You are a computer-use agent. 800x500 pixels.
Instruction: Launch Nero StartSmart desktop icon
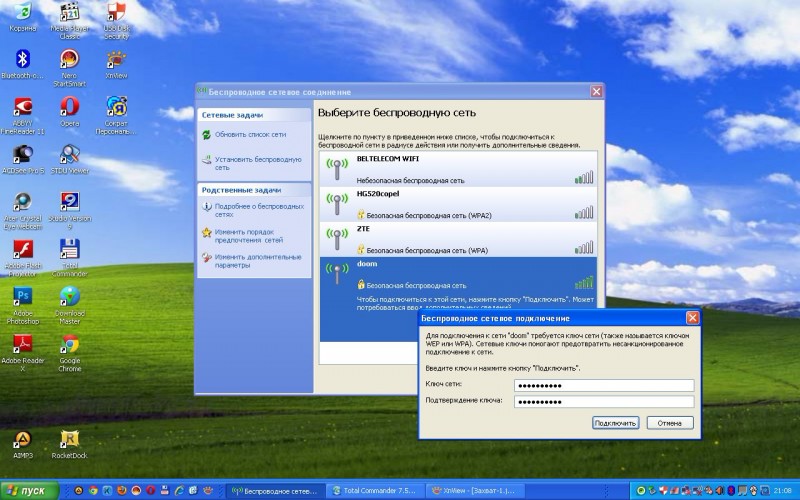coord(69,68)
